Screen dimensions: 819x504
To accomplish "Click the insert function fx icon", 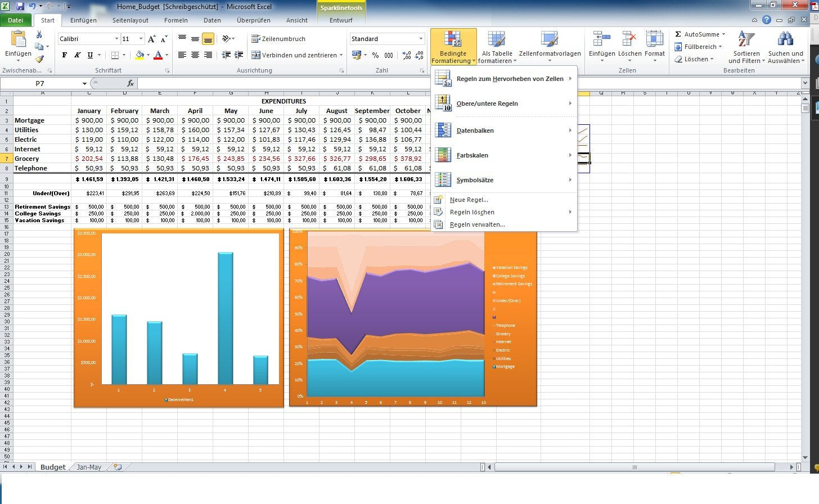I will (130, 83).
